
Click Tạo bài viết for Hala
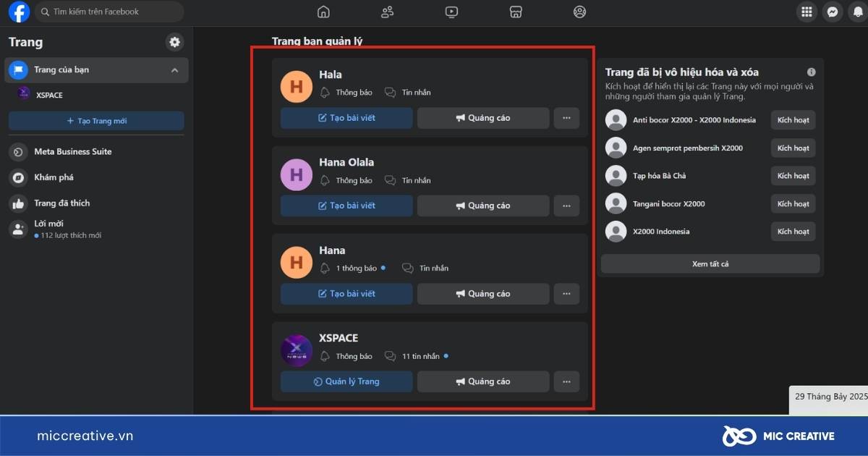(346, 118)
